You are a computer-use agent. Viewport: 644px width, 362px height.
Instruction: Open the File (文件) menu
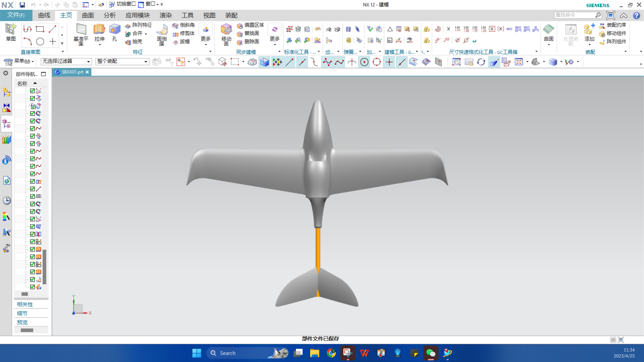[x=16, y=15]
